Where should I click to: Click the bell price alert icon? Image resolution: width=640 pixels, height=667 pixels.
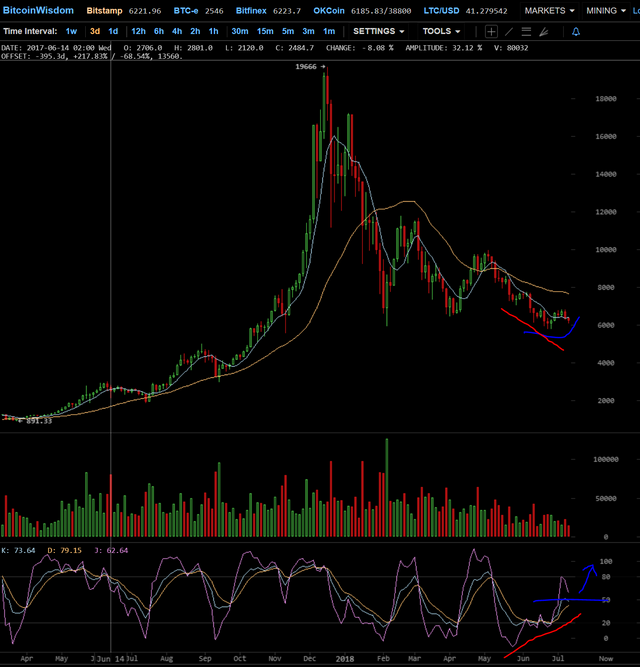pyautogui.click(x=576, y=31)
